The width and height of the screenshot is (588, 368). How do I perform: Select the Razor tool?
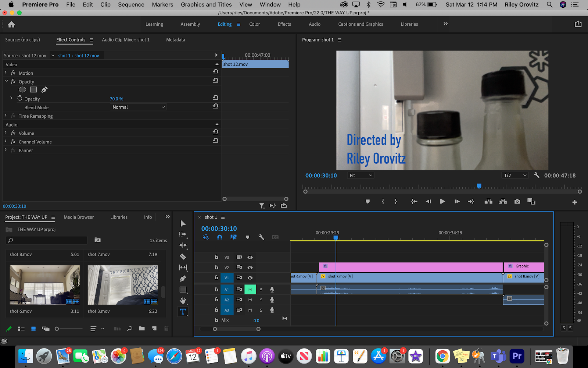pyautogui.click(x=183, y=256)
